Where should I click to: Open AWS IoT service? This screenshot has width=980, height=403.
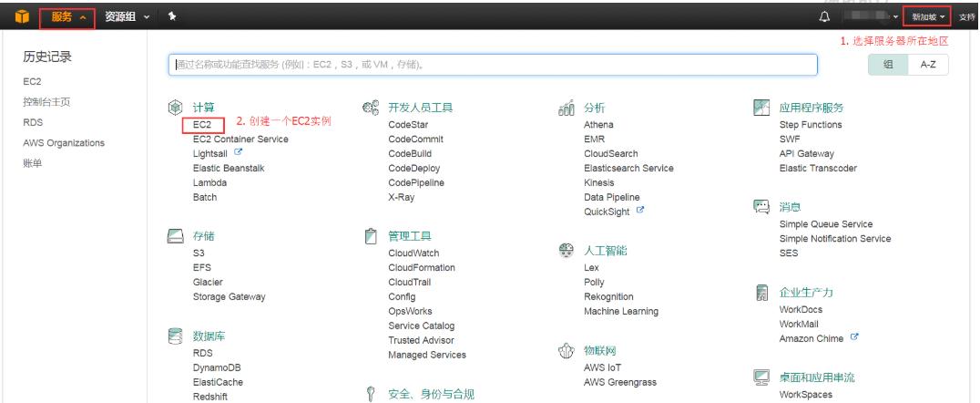[x=603, y=368]
